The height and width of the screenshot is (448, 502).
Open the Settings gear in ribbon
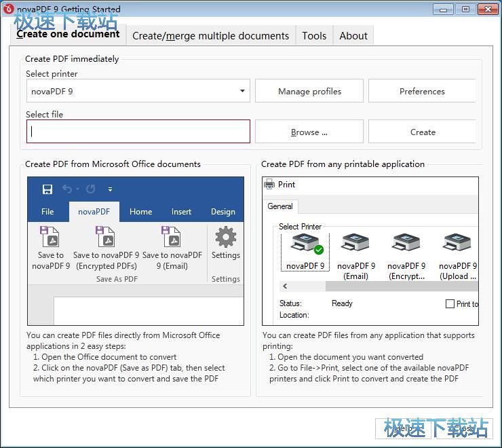coord(225,238)
